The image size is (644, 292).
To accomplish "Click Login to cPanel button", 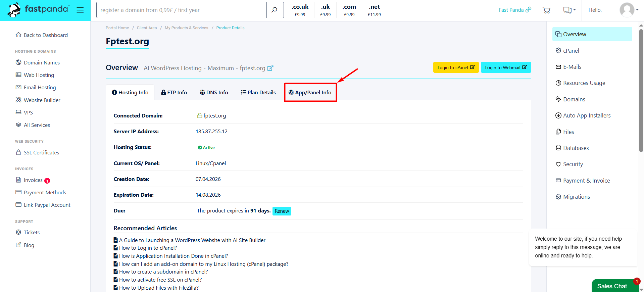I will [456, 67].
